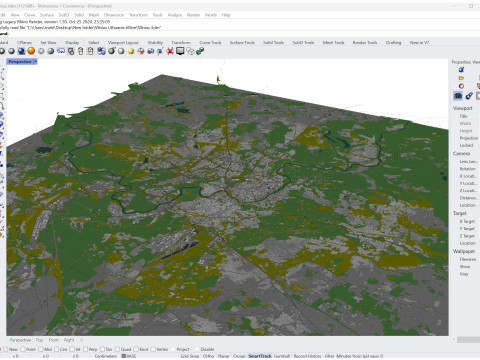Toggle Ortho mode in status bar
Image resolution: width=480 pixels, height=360 pixels.
pyautogui.click(x=208, y=356)
